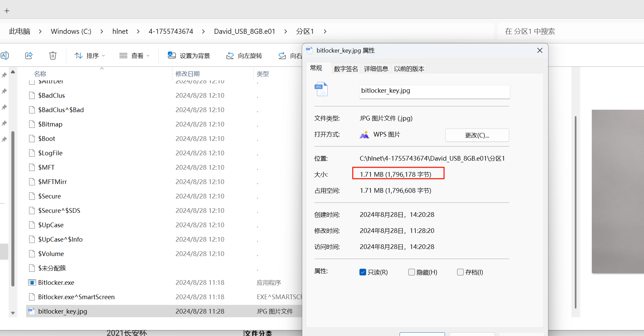Select the $Secure^$SDS file icon
This screenshot has width=644, height=336.
pos(32,211)
